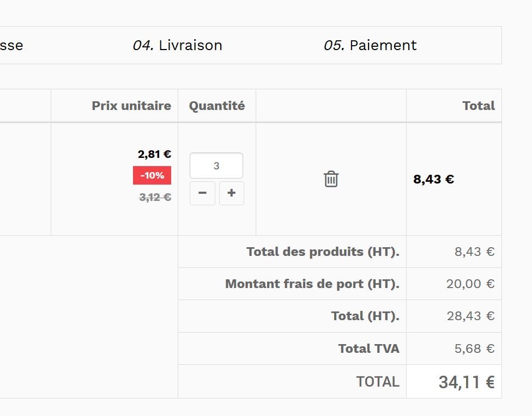The width and height of the screenshot is (532, 416).
Task: Click the discounted unit price 2,81 €
Action: point(154,154)
